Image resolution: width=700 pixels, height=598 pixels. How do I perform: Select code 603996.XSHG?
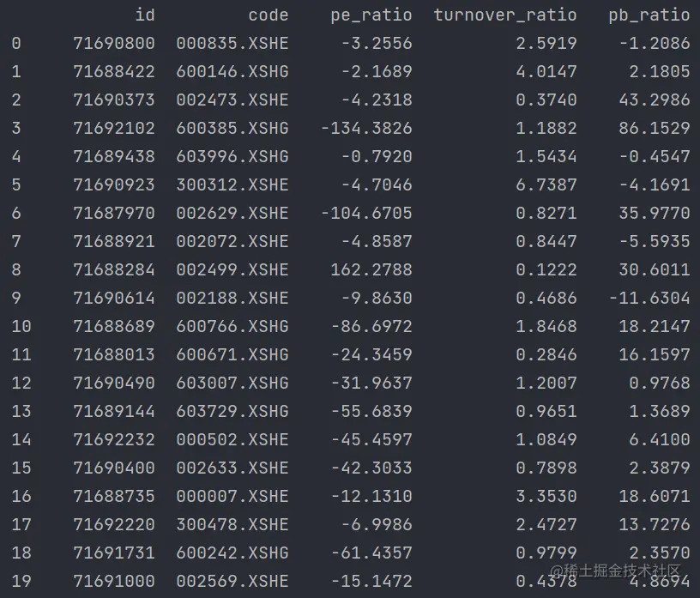[232, 156]
